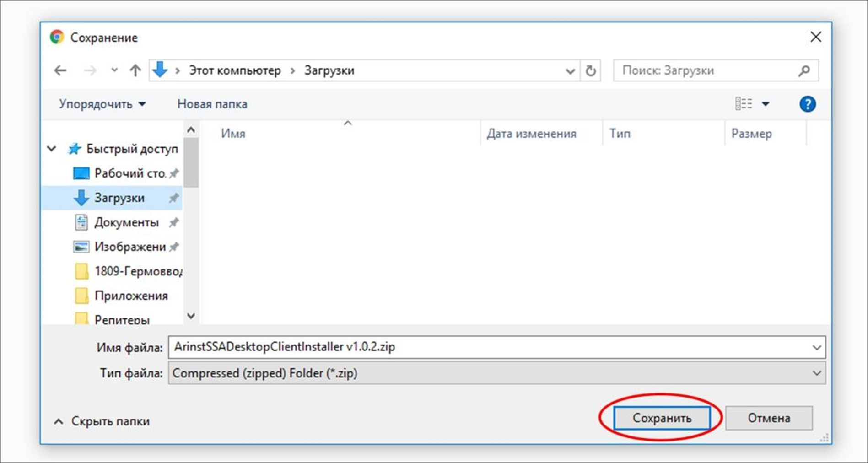Open help with the blue question icon
Image resolution: width=868 pixels, height=463 pixels.
807,104
